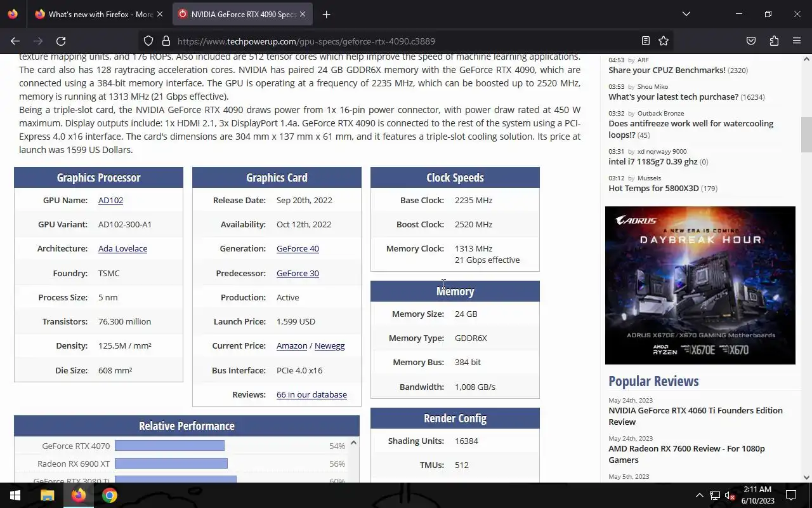The width and height of the screenshot is (812, 508).
Task: Click the 1,008 GB/s bandwidth value
Action: [475, 387]
